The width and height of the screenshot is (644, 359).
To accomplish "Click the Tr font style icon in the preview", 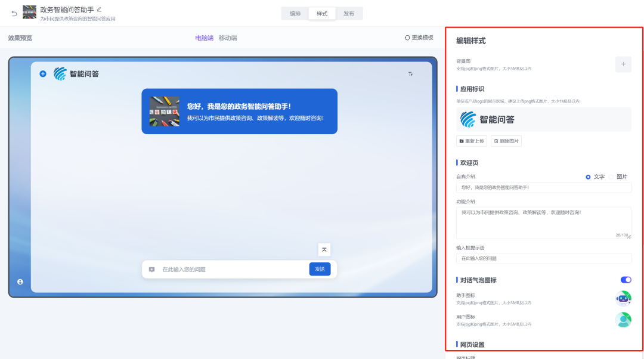I will 410,73.
